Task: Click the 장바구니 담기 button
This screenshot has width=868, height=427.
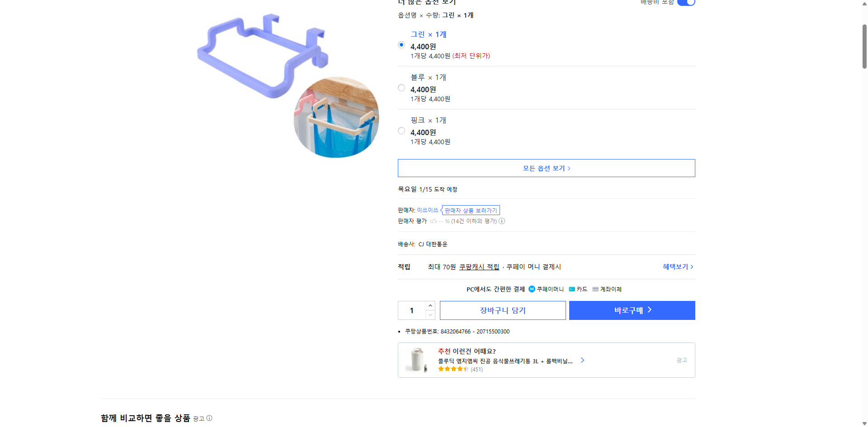Action: tap(502, 310)
